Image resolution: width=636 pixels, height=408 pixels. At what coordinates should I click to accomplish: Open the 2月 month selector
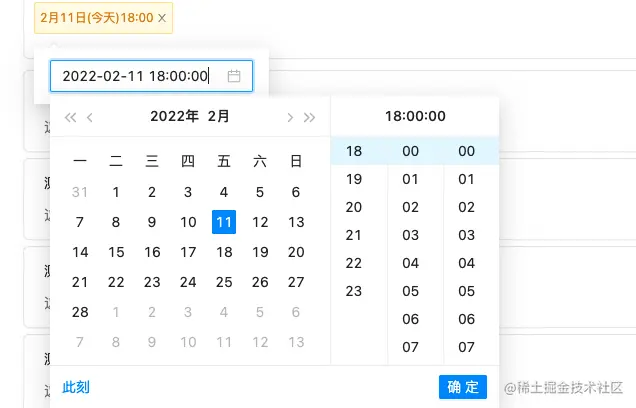pos(219,116)
